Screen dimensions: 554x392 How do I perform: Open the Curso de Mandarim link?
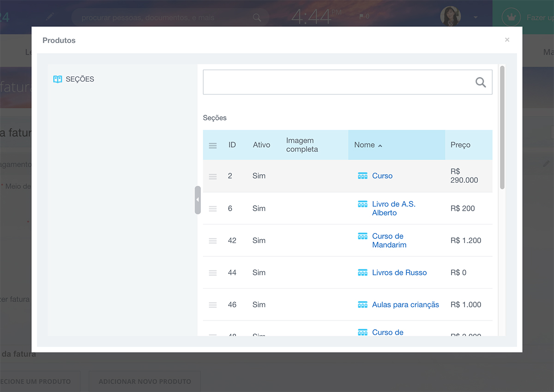(x=389, y=240)
